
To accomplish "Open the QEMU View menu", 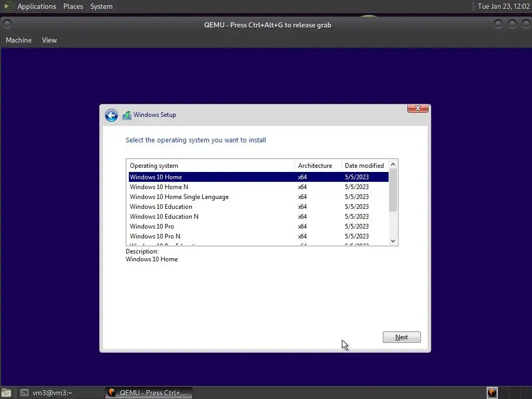I will point(49,40).
